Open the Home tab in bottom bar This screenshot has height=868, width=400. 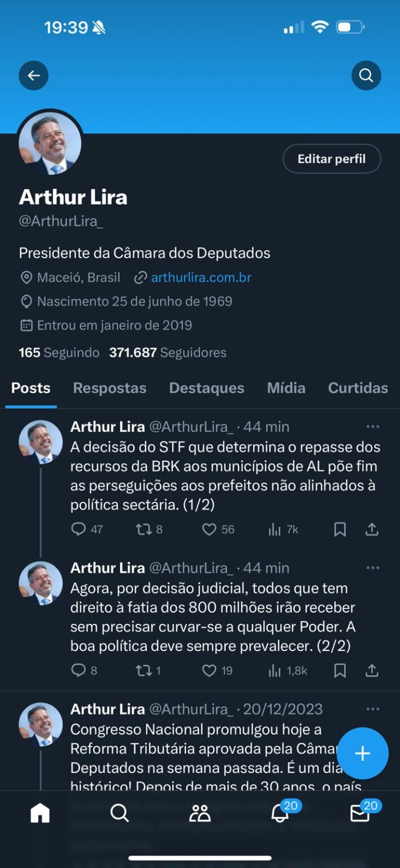(x=40, y=813)
